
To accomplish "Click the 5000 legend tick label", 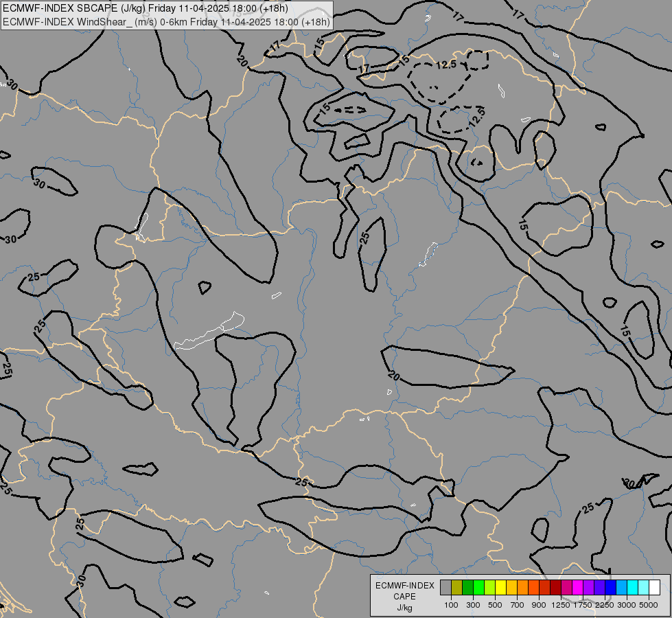I will [649, 605].
